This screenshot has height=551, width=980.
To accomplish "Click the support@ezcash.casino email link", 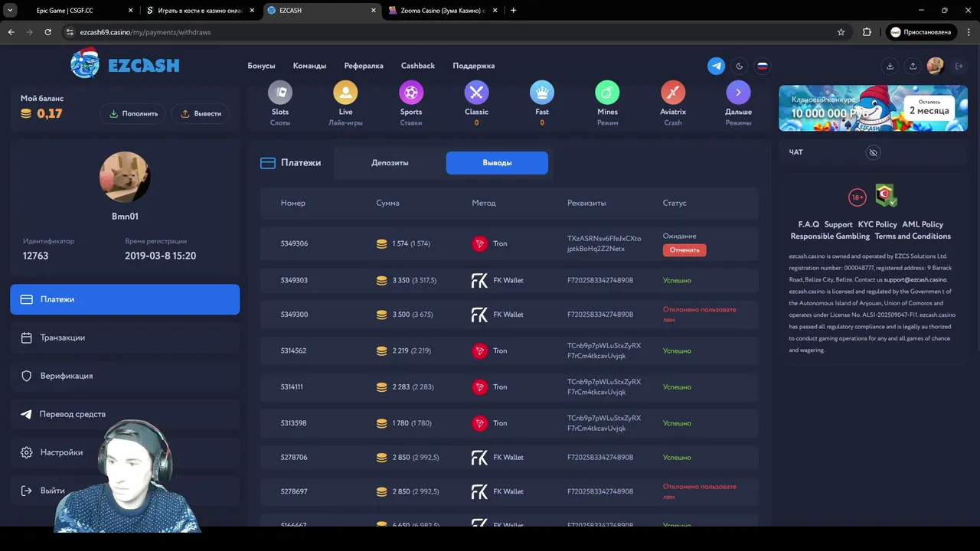I will point(915,280).
